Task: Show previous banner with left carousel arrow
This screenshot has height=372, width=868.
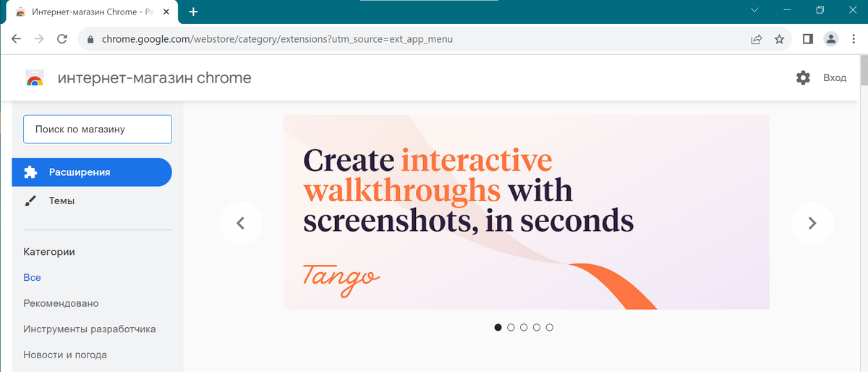Action: coord(241,223)
